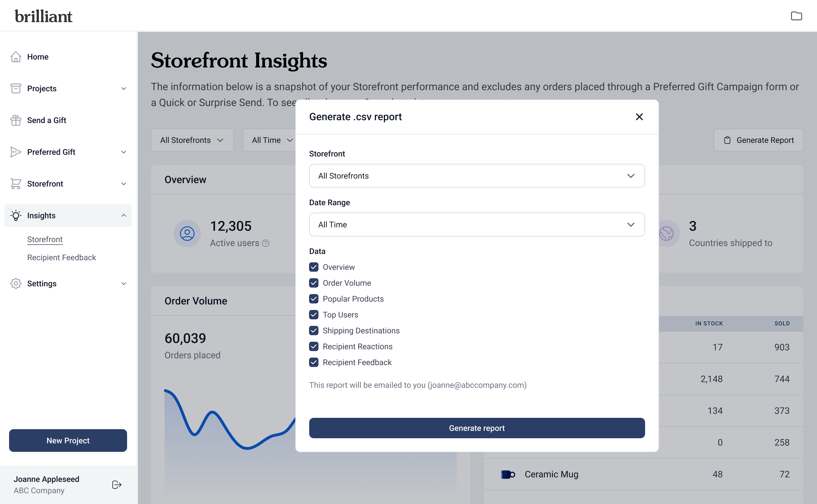
Task: Close the Generate .csv report dialog
Action: tap(639, 117)
